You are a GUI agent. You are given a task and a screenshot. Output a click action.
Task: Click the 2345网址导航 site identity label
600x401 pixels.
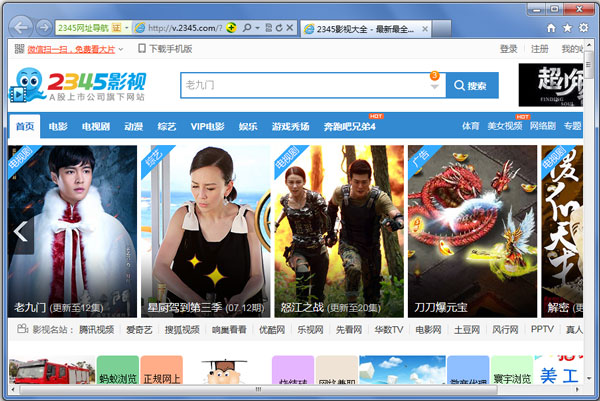pyautogui.click(x=83, y=28)
